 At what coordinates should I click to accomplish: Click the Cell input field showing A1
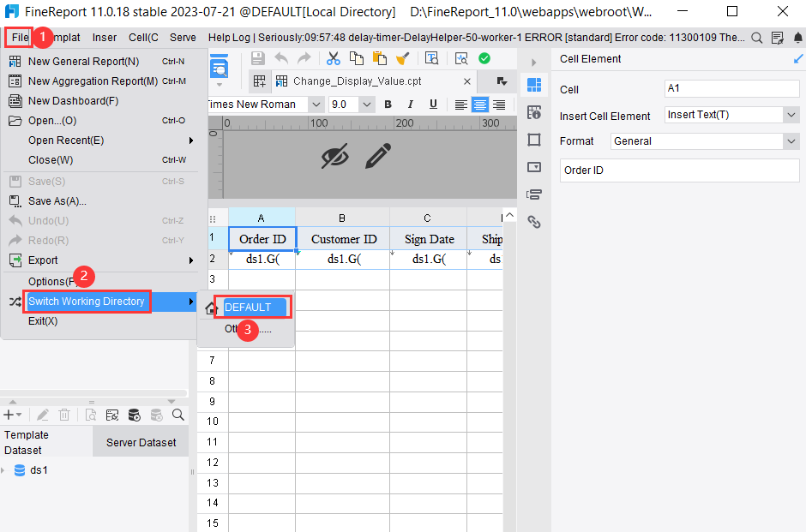point(731,88)
